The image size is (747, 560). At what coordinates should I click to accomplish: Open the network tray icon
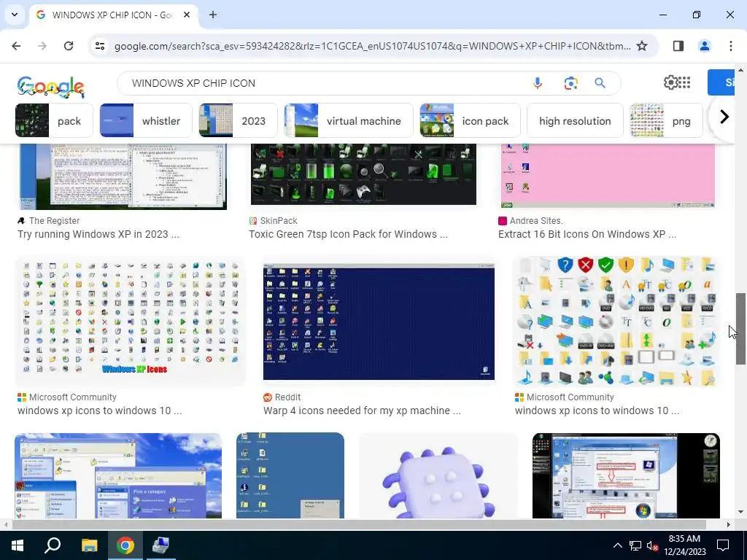635,545
